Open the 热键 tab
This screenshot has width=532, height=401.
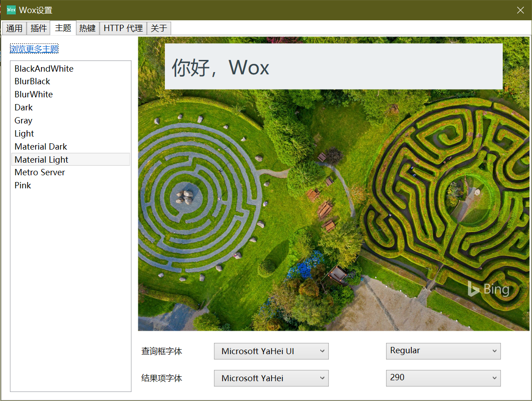[x=87, y=28]
